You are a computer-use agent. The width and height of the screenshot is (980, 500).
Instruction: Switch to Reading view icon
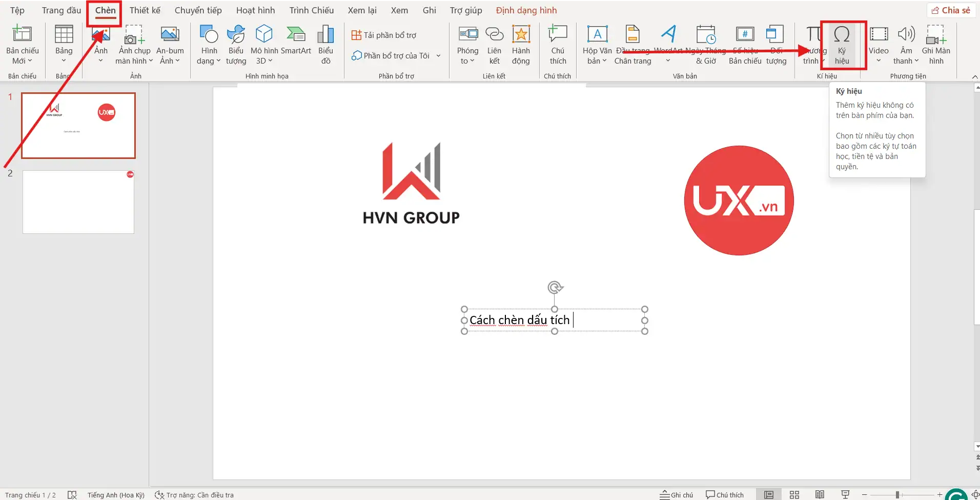pyautogui.click(x=820, y=495)
